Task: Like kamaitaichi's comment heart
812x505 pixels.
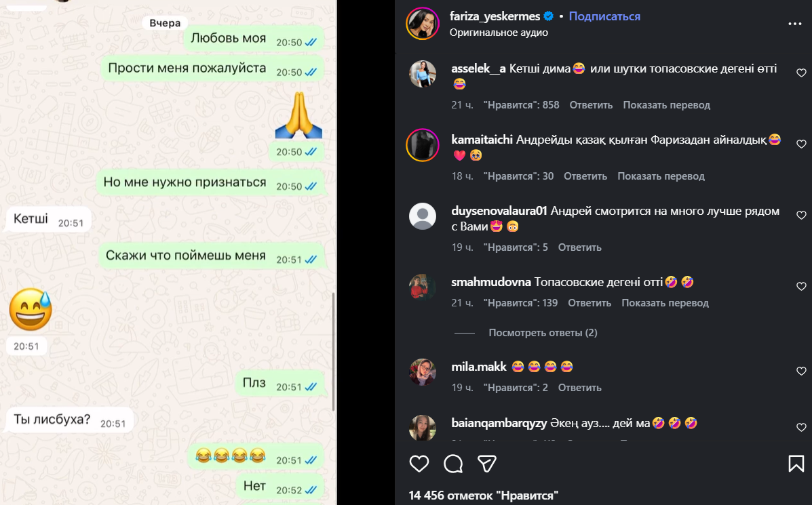Action: tap(801, 144)
